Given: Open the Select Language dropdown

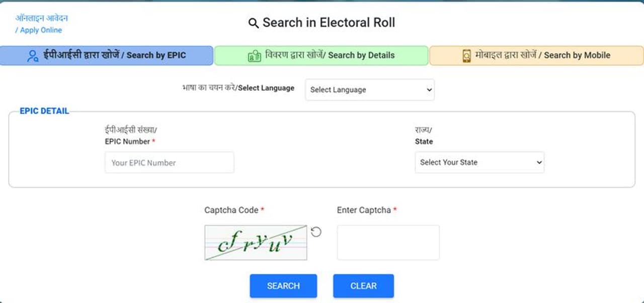Looking at the screenshot, I should click(x=370, y=90).
